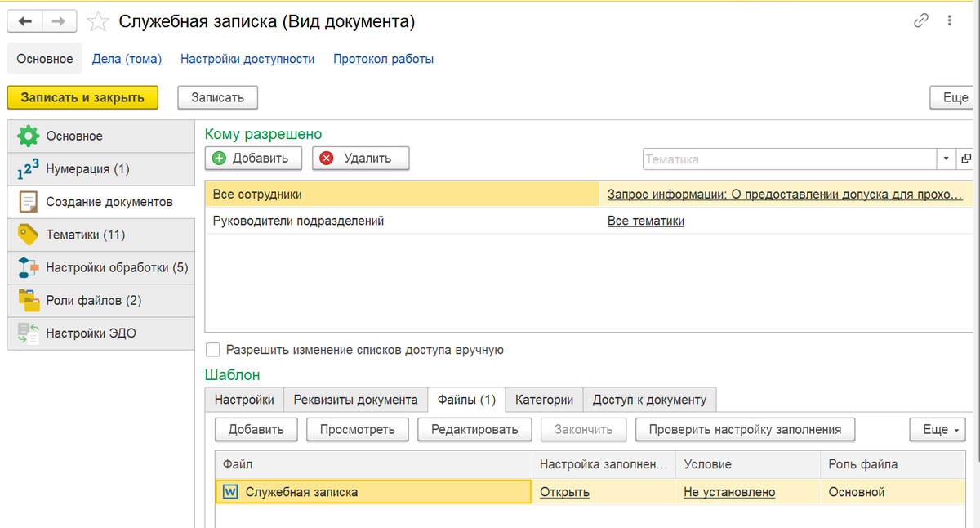The height and width of the screenshot is (528, 980).
Task: Click the Записать button
Action: coord(218,97)
